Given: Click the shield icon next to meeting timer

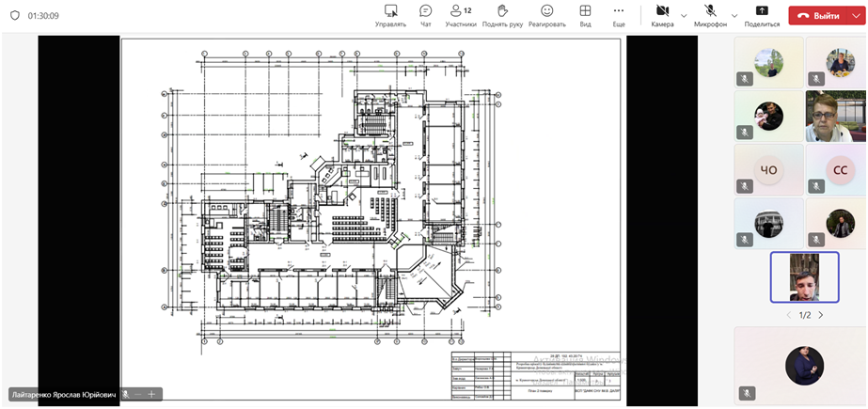Looking at the screenshot, I should (14, 16).
